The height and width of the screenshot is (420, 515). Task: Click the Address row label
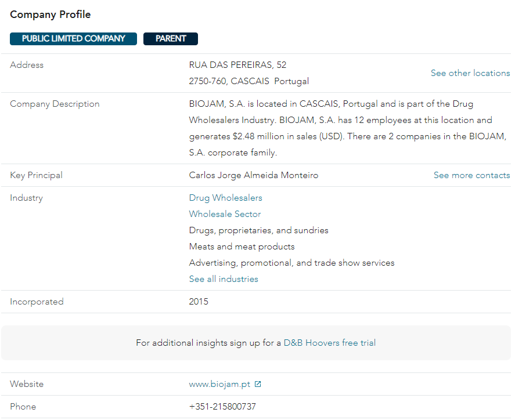click(x=27, y=65)
